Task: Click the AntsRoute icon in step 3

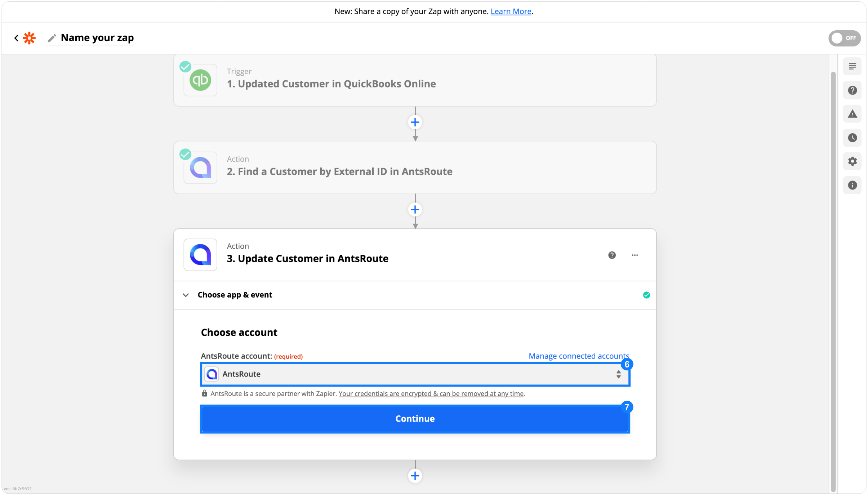Action: [x=200, y=255]
